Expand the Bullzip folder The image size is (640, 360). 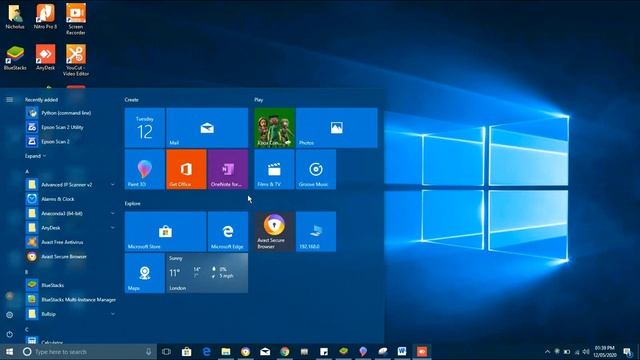112,314
